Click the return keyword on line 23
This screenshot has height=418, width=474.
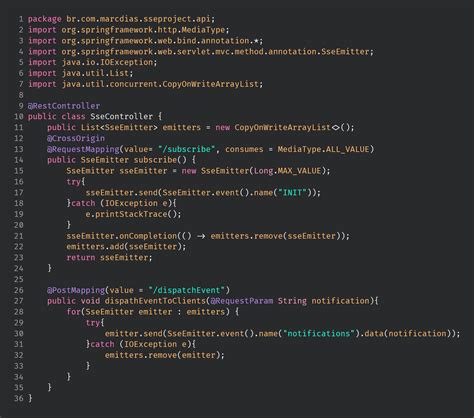pos(81,258)
